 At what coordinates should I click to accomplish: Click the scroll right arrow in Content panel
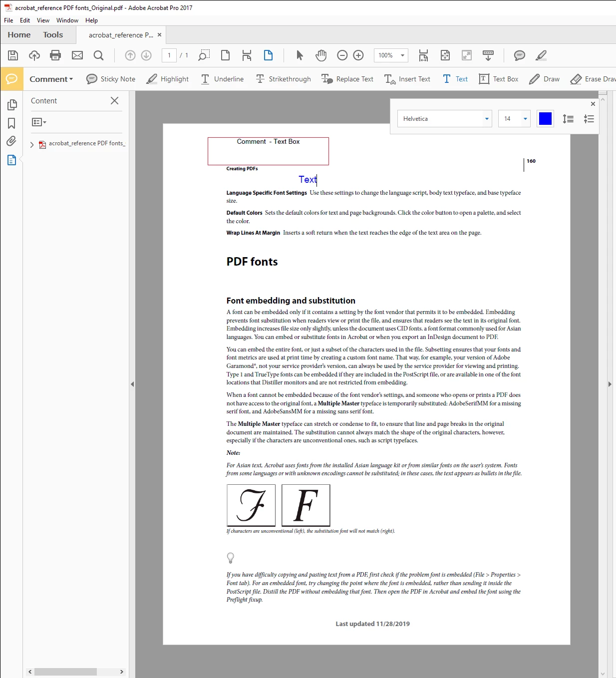[121, 672]
